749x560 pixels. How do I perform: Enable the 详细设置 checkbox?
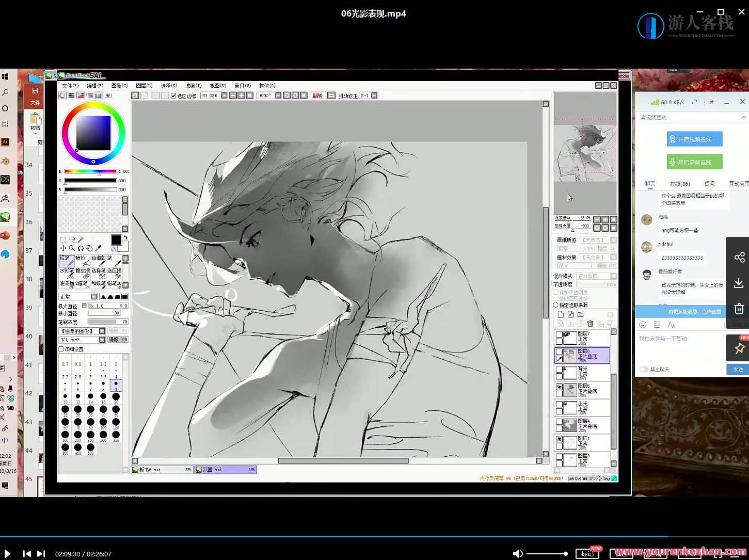point(61,349)
